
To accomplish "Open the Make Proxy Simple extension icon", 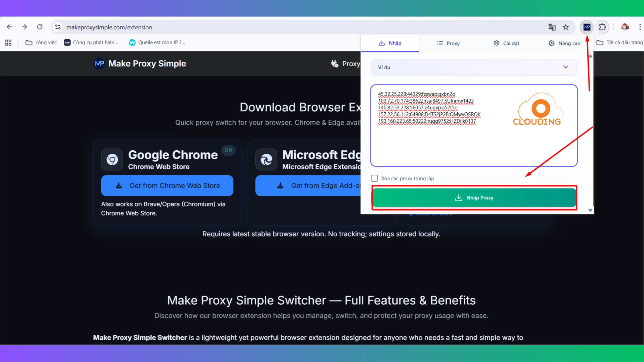I will pos(587,27).
